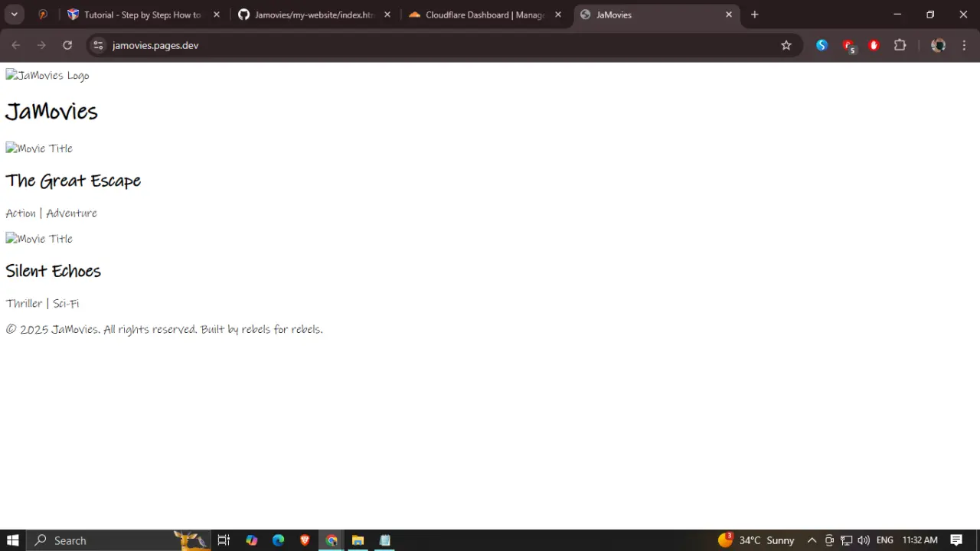This screenshot has height=551, width=980.
Task: Select the Silent Echoes movie title
Action: [x=53, y=271]
